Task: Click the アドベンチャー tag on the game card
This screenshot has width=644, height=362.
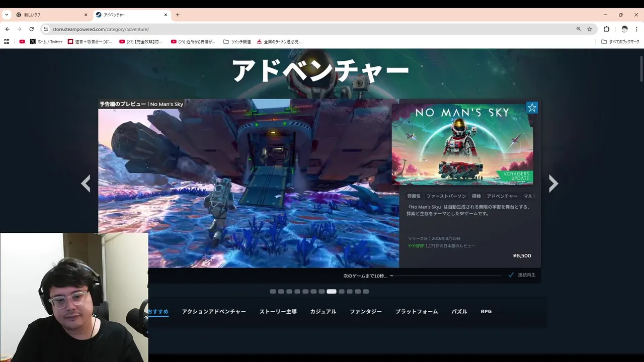Action: pos(502,196)
